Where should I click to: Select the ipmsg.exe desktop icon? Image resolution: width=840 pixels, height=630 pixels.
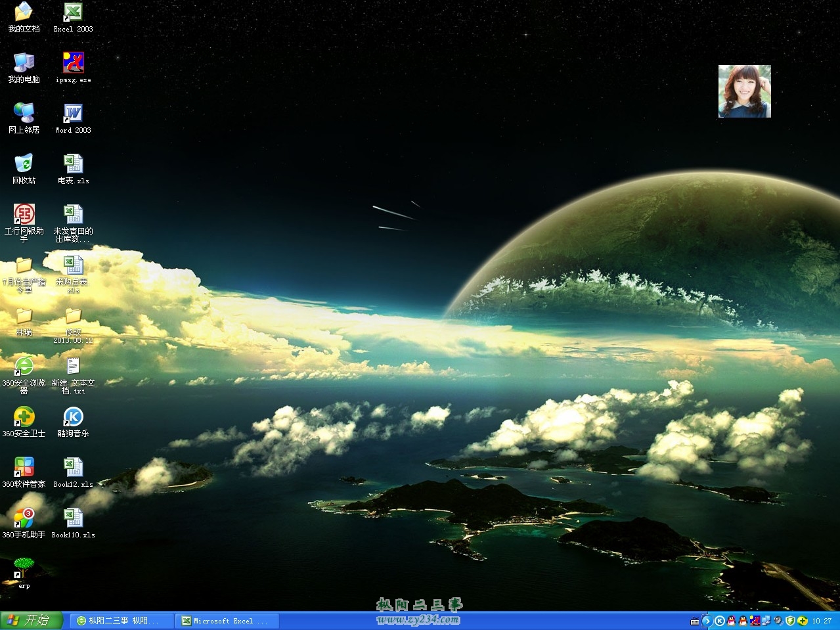(x=73, y=68)
